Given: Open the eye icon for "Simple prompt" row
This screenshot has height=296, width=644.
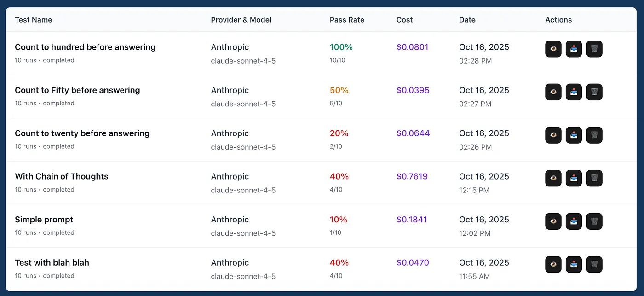Looking at the screenshot, I should 553,221.
